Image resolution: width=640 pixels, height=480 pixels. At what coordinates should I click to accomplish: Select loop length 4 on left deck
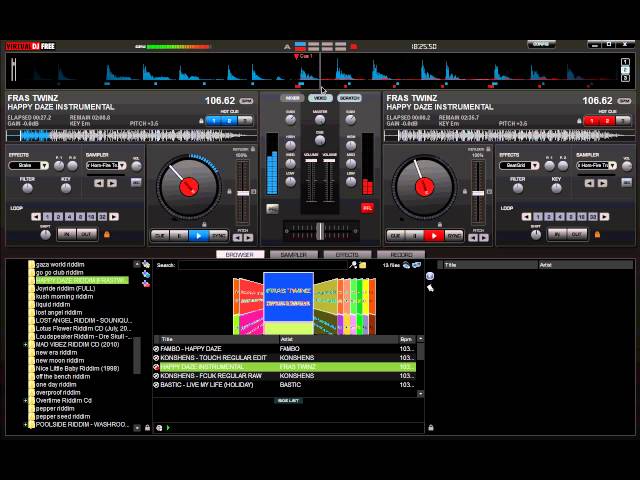(69, 217)
